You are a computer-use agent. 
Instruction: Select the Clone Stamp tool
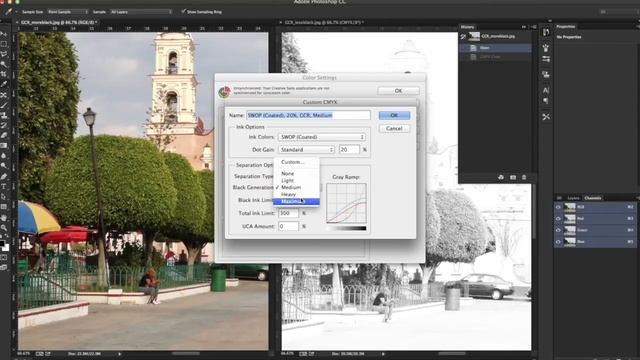pyautogui.click(x=4, y=116)
